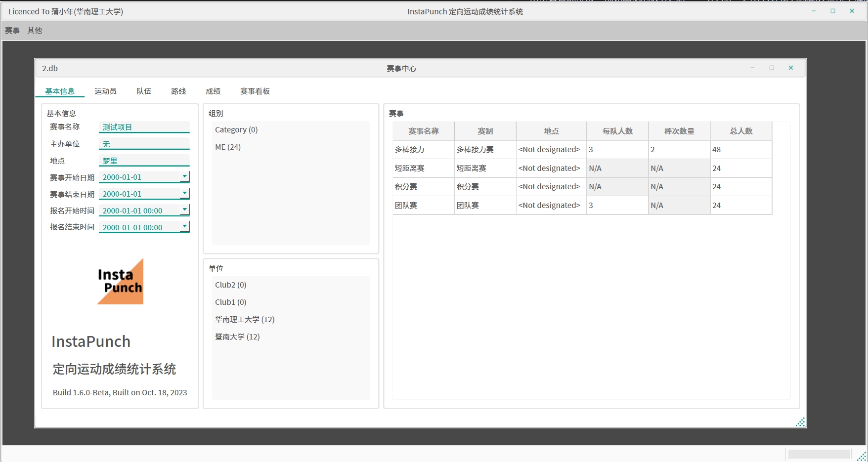This screenshot has width=868, height=462.
Task: Open the 其他 menu
Action: pyautogui.click(x=35, y=31)
